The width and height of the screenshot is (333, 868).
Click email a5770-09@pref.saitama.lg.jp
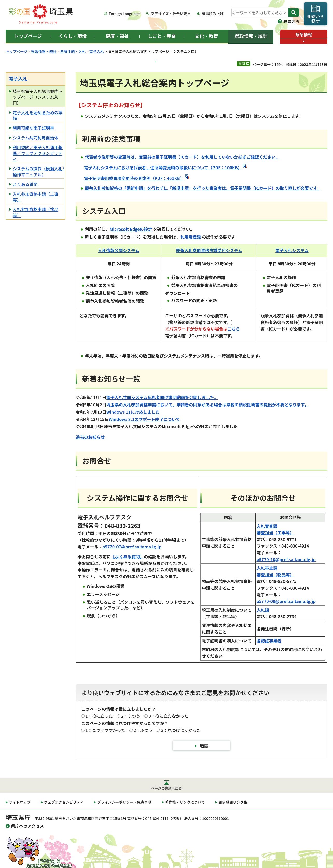[x=286, y=601]
